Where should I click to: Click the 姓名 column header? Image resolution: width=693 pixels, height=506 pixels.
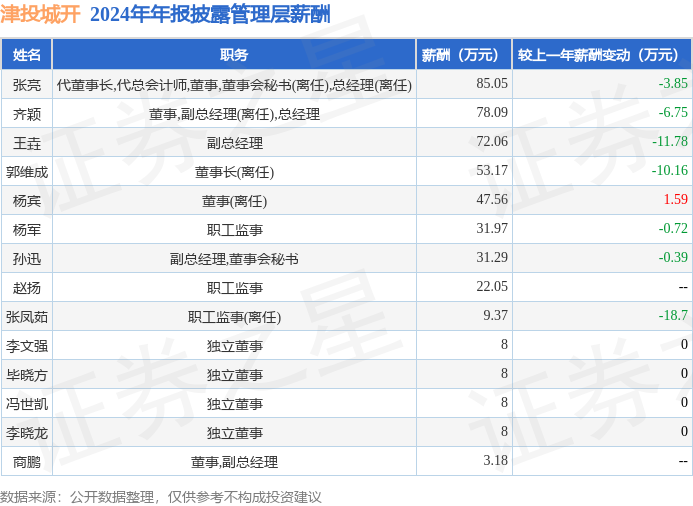pyautogui.click(x=27, y=55)
